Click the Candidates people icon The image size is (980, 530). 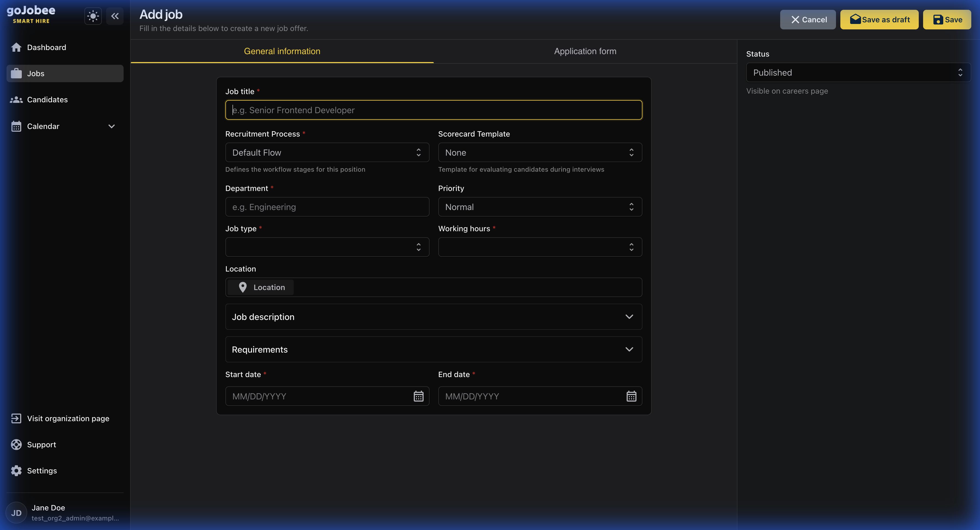point(16,100)
